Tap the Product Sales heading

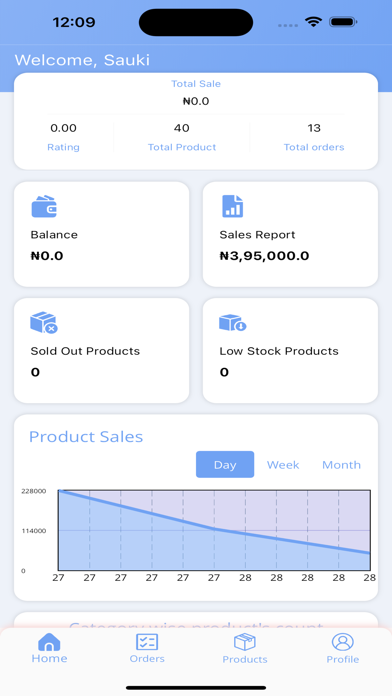pos(86,437)
